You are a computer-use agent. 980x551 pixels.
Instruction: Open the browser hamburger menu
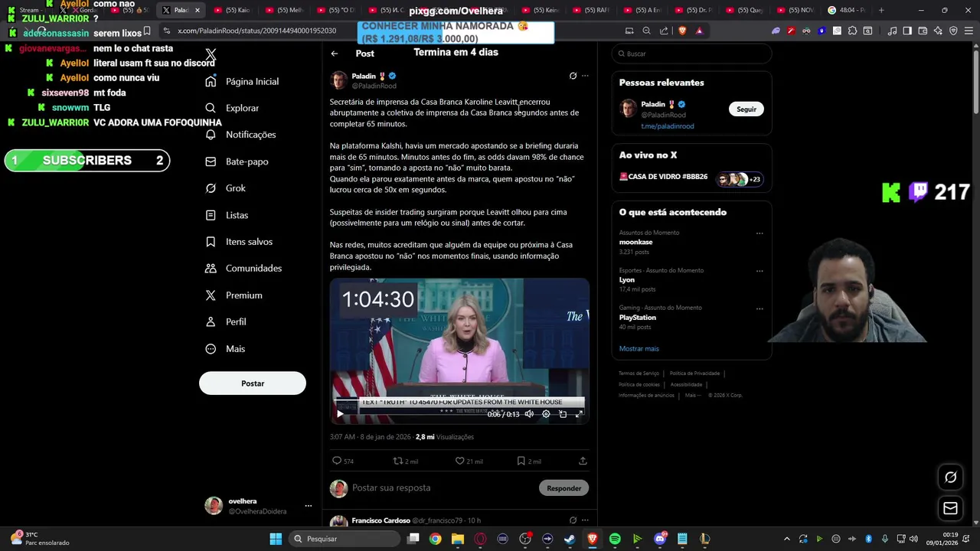click(x=968, y=31)
